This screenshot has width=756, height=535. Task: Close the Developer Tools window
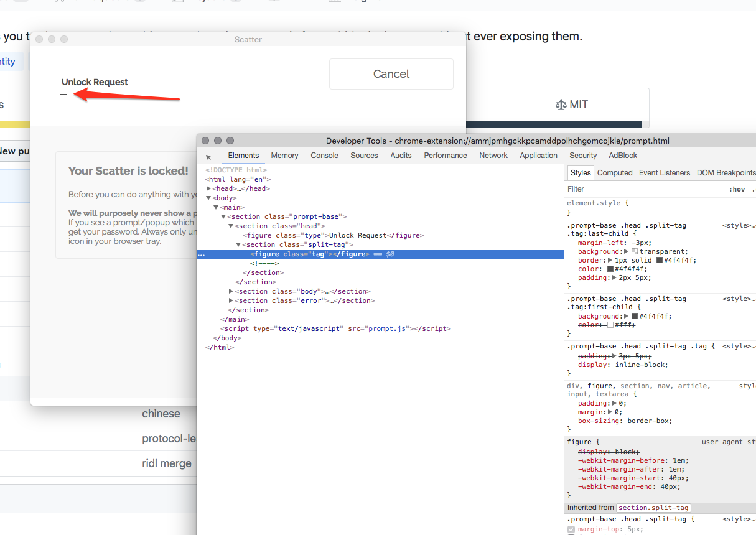coord(205,141)
